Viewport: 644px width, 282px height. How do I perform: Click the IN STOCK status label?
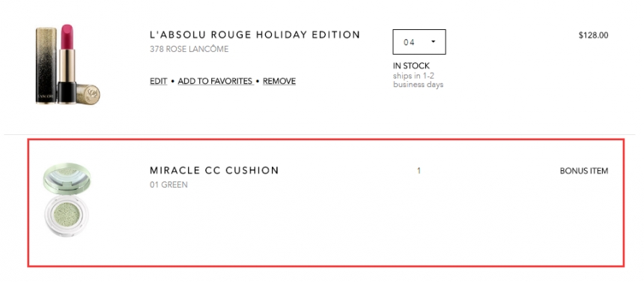coord(411,66)
